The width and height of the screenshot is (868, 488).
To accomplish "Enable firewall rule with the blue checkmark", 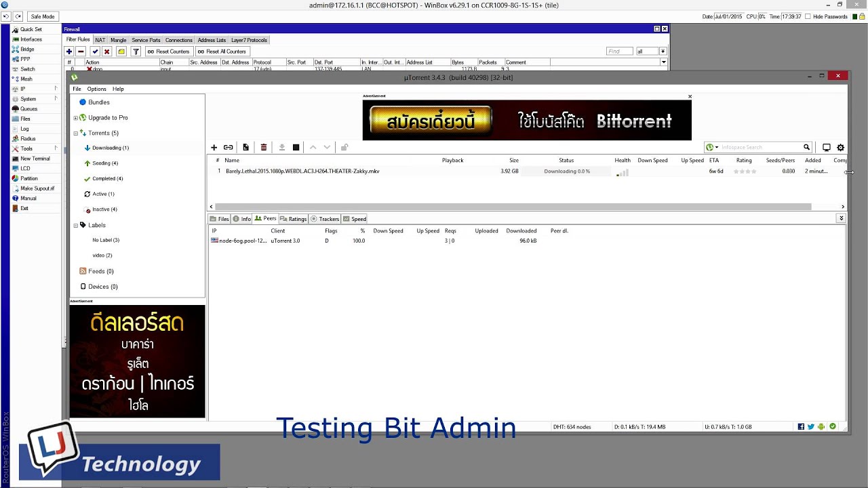I will (95, 52).
